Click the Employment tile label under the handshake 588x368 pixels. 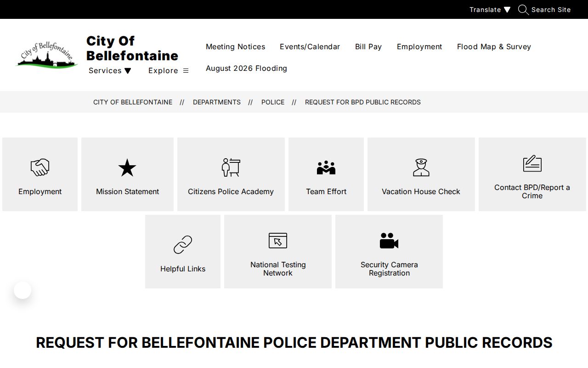40,191
